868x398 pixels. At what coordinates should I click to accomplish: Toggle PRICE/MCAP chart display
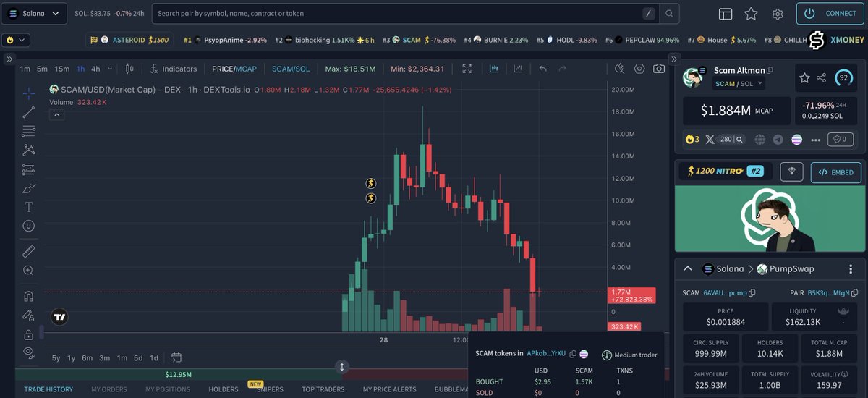[234, 69]
